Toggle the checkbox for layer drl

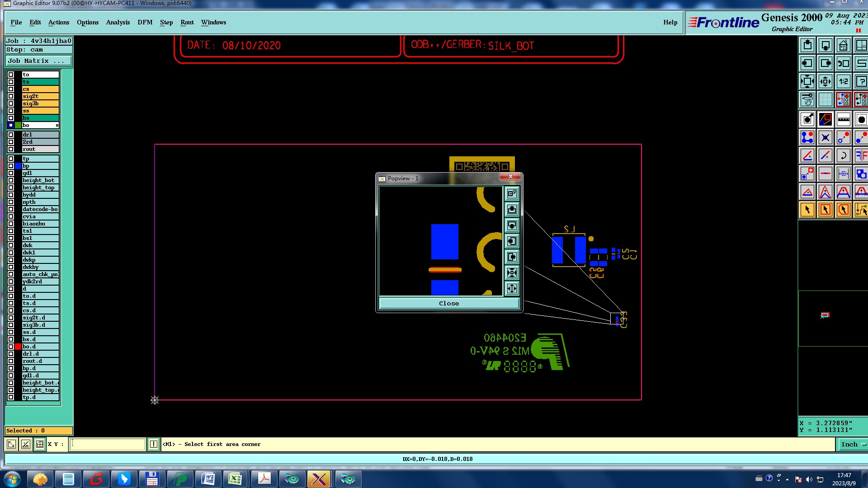(11, 135)
